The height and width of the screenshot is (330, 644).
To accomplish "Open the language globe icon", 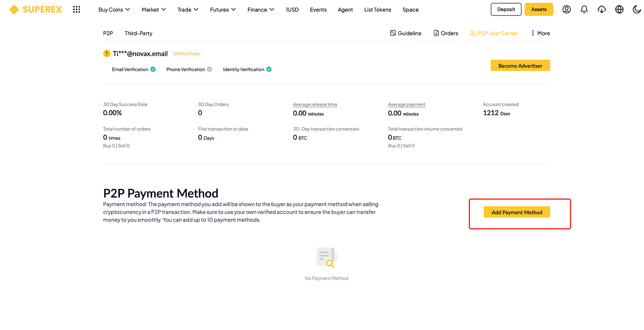I will pyautogui.click(x=619, y=9).
